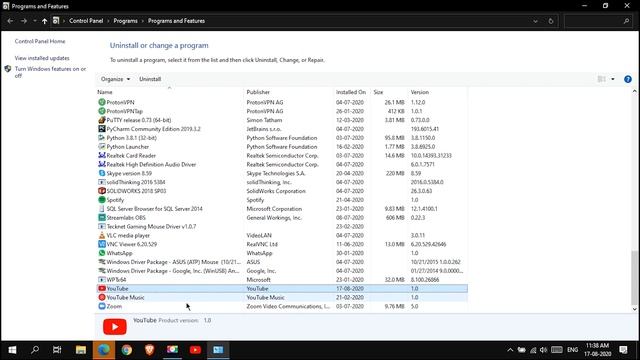Viewport: 640px width, 360px height.
Task: Go to Control Panel breadcrumb
Action: [x=86, y=21]
